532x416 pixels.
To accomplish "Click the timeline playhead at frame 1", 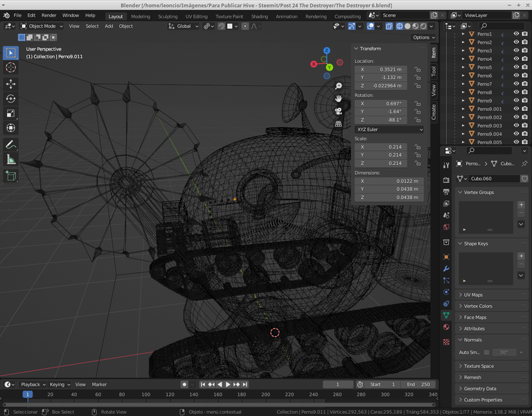I will pos(28,395).
